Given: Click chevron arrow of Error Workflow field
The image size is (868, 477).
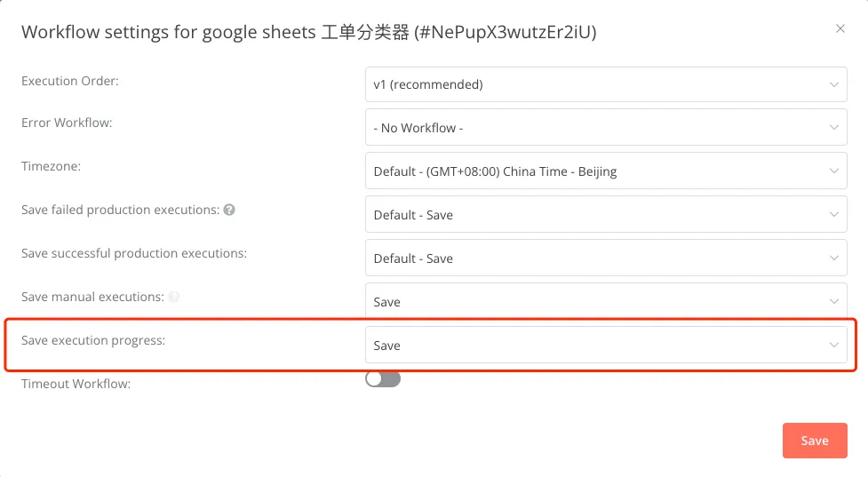Looking at the screenshot, I should click(833, 128).
